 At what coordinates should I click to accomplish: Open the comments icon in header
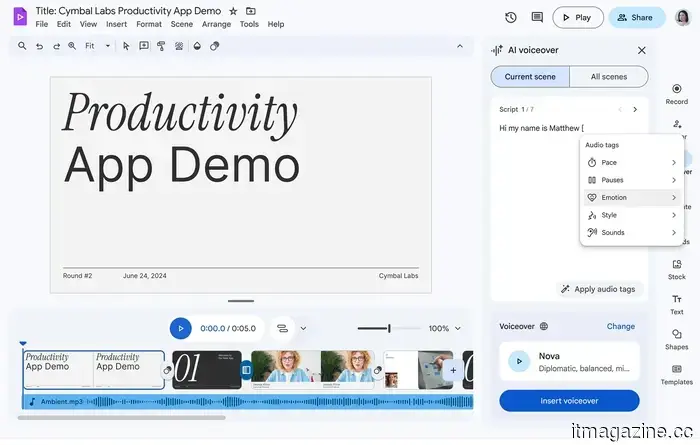[x=537, y=17]
